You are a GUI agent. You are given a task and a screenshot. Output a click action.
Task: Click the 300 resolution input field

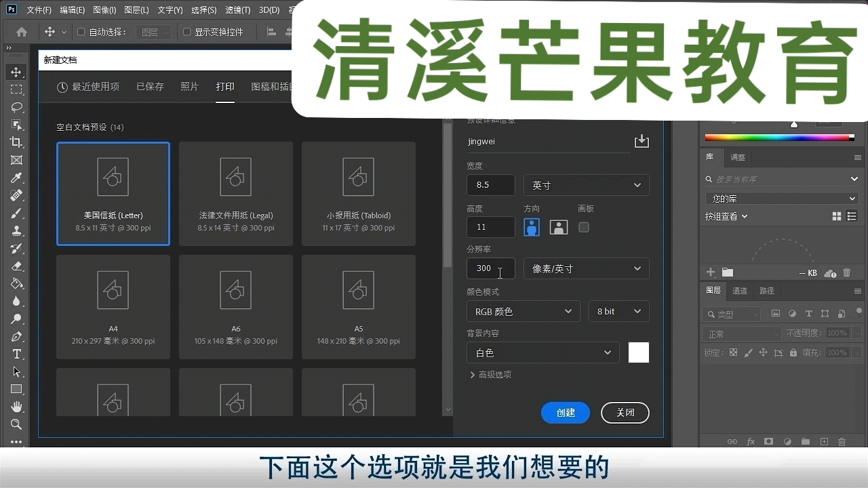point(491,268)
